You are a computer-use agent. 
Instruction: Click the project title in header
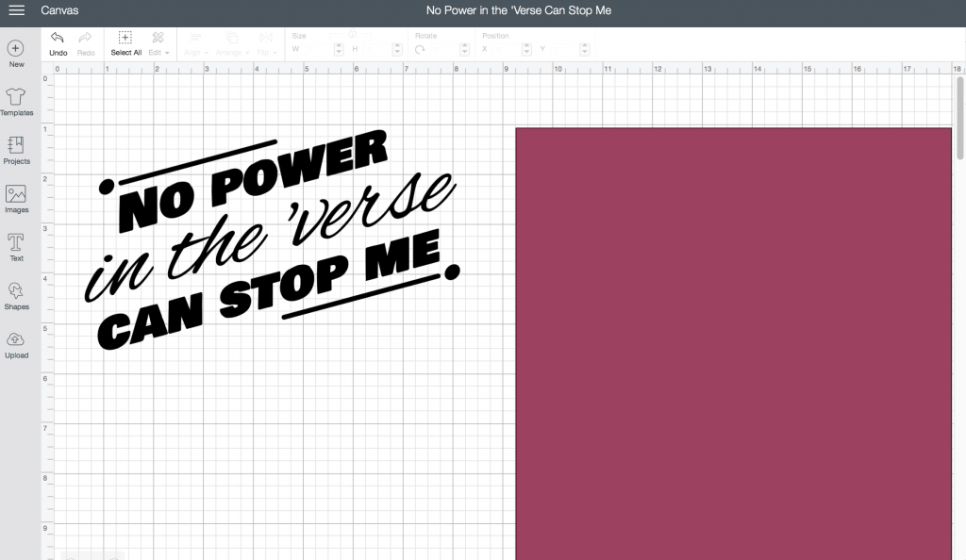[519, 10]
